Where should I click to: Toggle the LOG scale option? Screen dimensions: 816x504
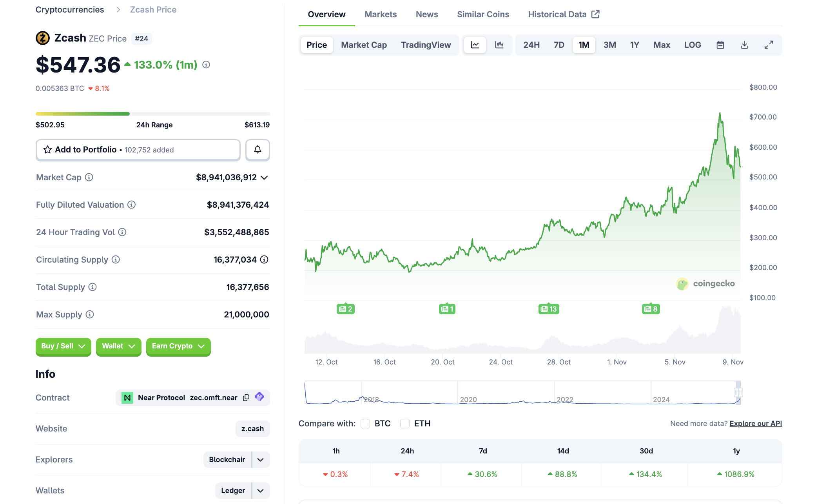tap(692, 45)
